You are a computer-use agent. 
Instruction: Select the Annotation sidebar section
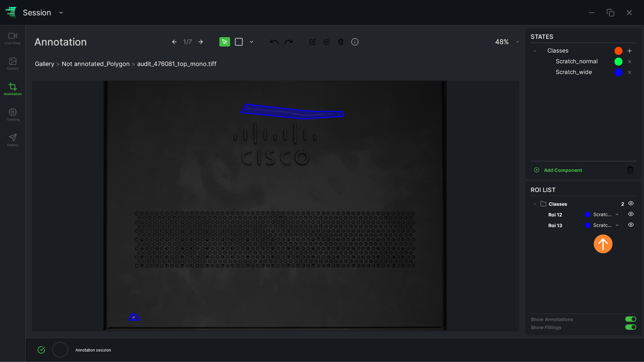pyautogui.click(x=13, y=89)
